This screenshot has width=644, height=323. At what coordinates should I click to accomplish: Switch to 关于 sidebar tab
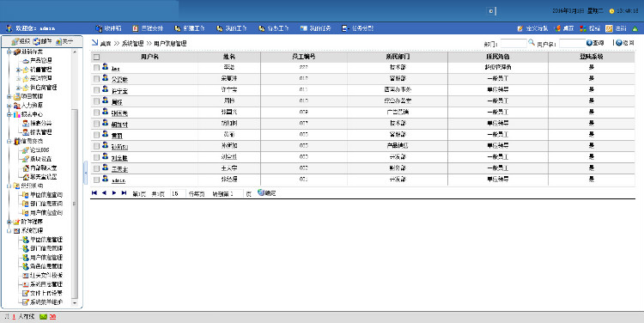point(64,41)
